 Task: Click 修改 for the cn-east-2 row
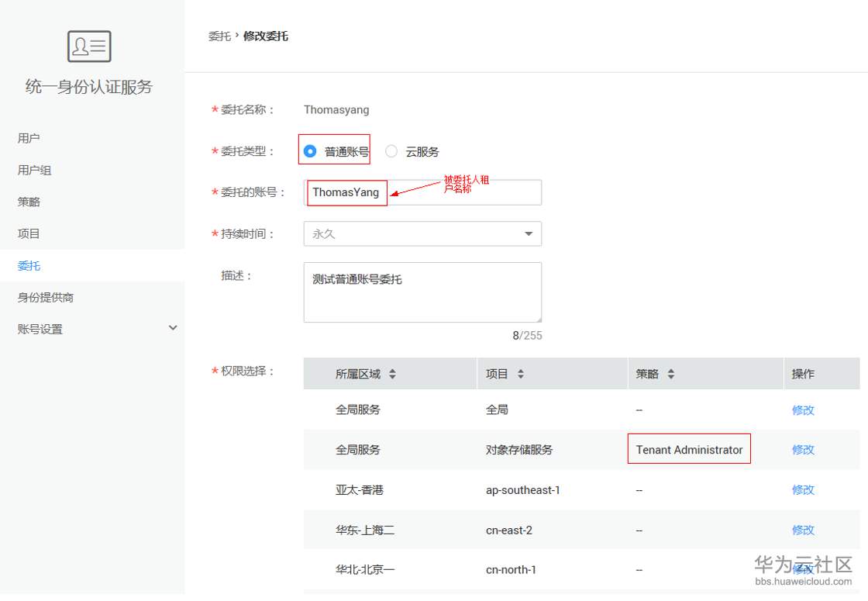[x=803, y=530]
